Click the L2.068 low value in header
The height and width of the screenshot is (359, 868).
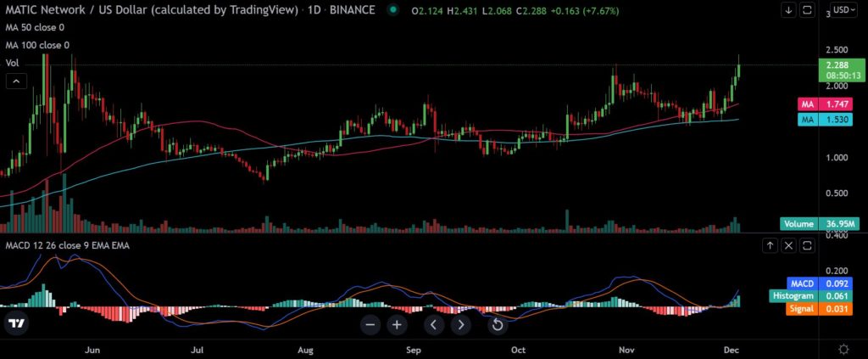coord(496,10)
